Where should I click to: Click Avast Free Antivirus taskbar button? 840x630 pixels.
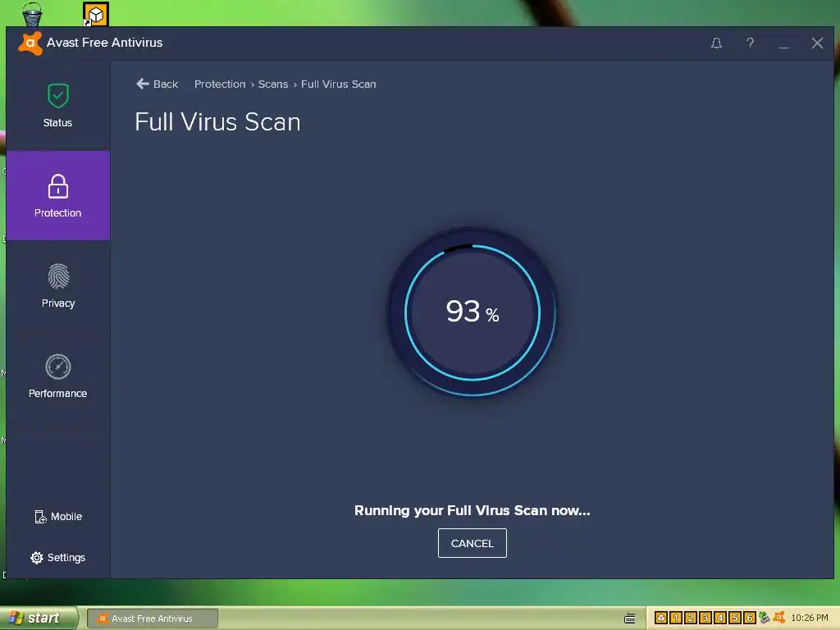[152, 619]
